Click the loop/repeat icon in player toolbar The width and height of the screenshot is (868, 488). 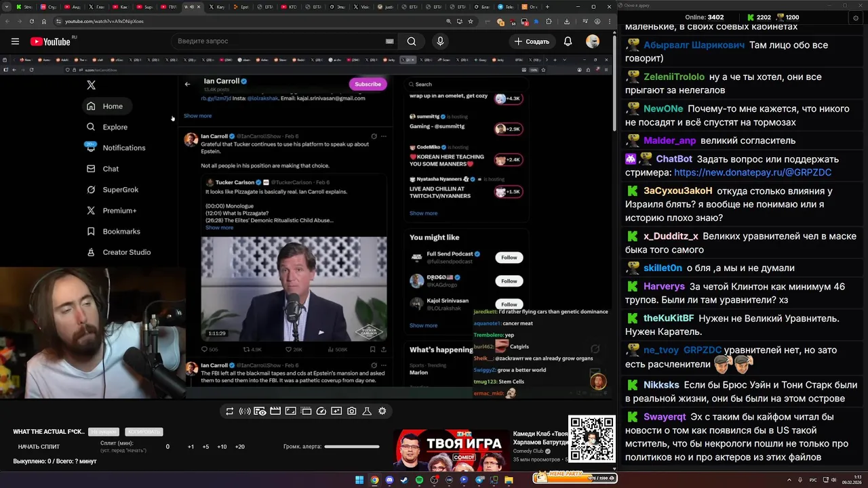[230, 411]
